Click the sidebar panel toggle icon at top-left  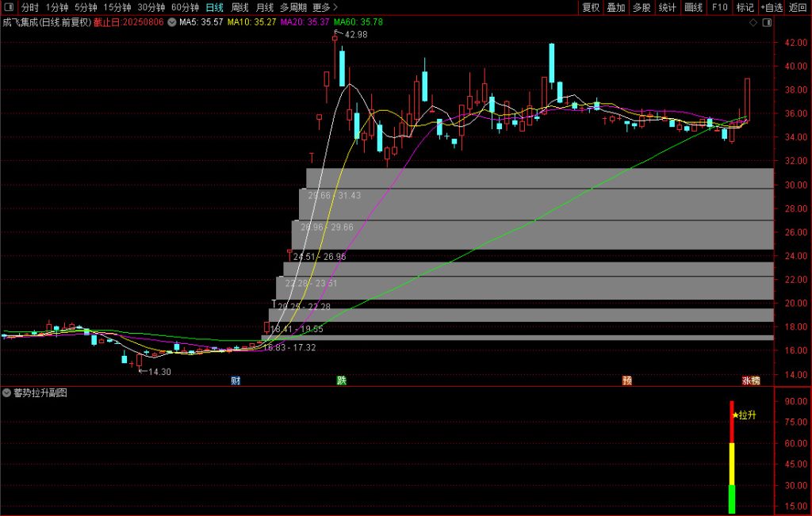click(x=8, y=8)
